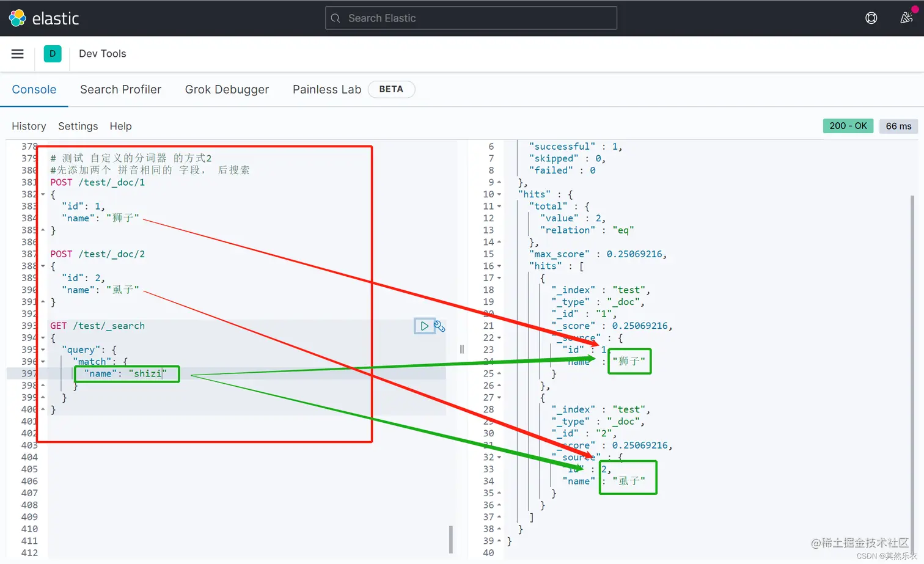
Task: Switch to the Console tab
Action: (x=34, y=89)
